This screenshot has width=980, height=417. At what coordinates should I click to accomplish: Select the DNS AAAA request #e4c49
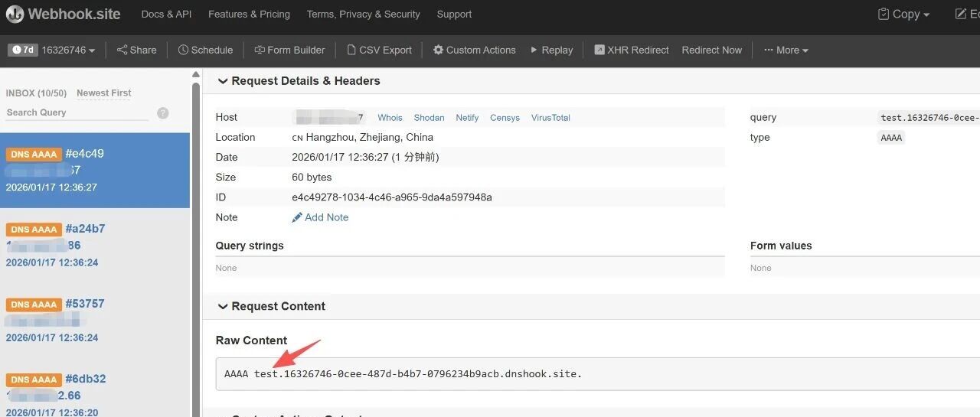[x=95, y=170]
